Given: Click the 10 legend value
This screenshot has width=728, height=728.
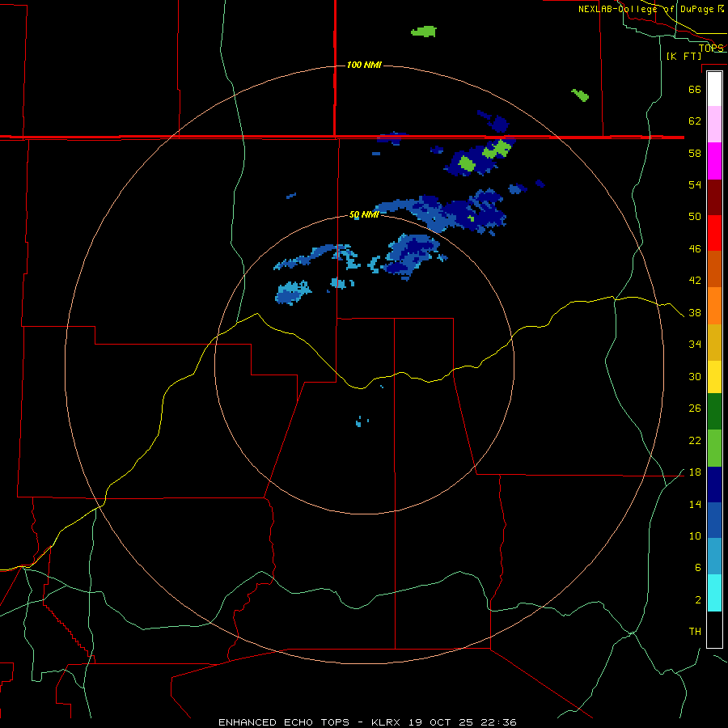Looking at the screenshot, I should [695, 535].
